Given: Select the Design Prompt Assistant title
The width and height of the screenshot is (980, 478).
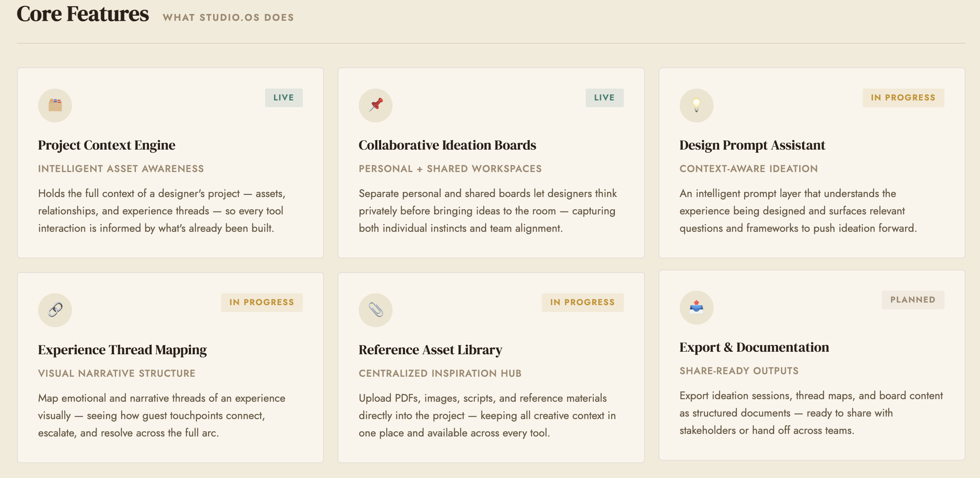Looking at the screenshot, I should [x=752, y=145].
